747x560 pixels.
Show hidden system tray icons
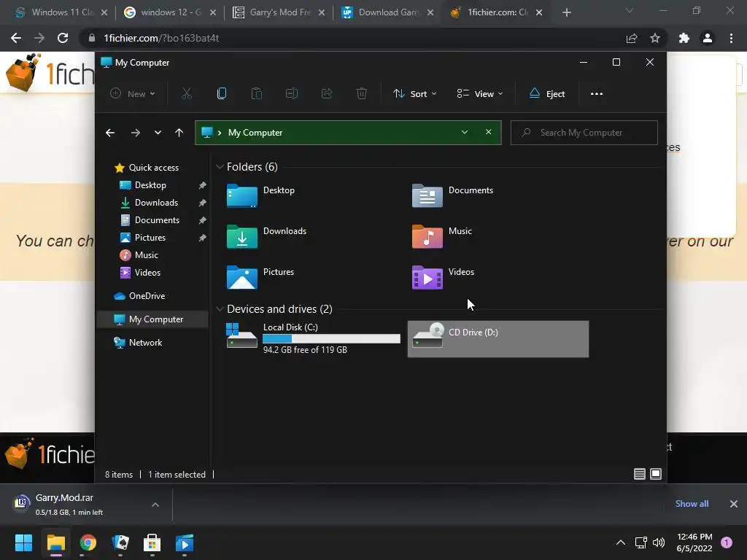pos(621,542)
